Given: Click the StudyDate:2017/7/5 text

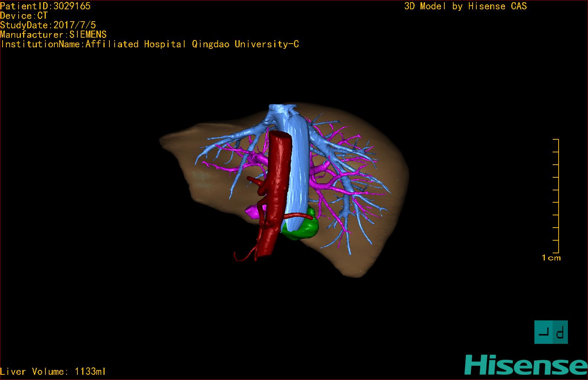Looking at the screenshot, I should pos(48,25).
